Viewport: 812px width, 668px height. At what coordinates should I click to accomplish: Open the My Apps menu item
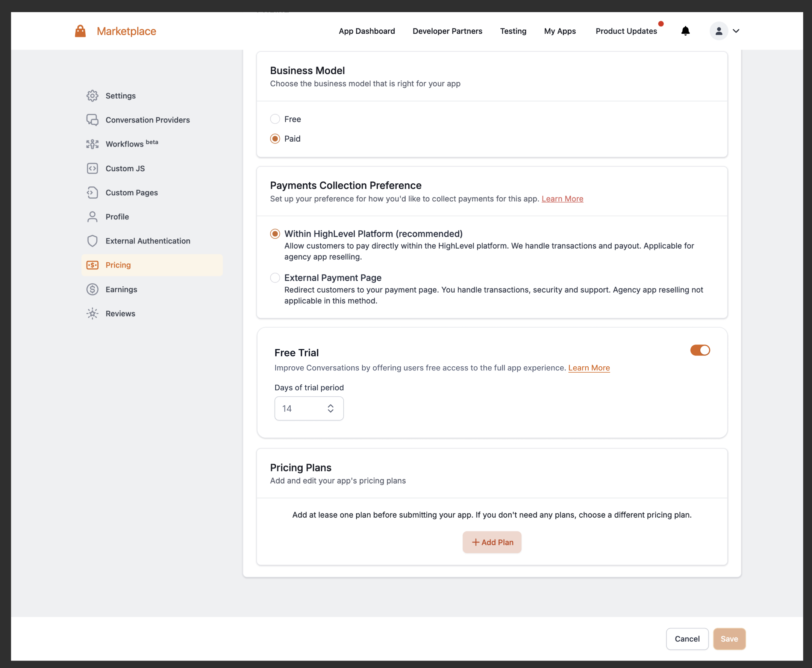click(x=560, y=31)
